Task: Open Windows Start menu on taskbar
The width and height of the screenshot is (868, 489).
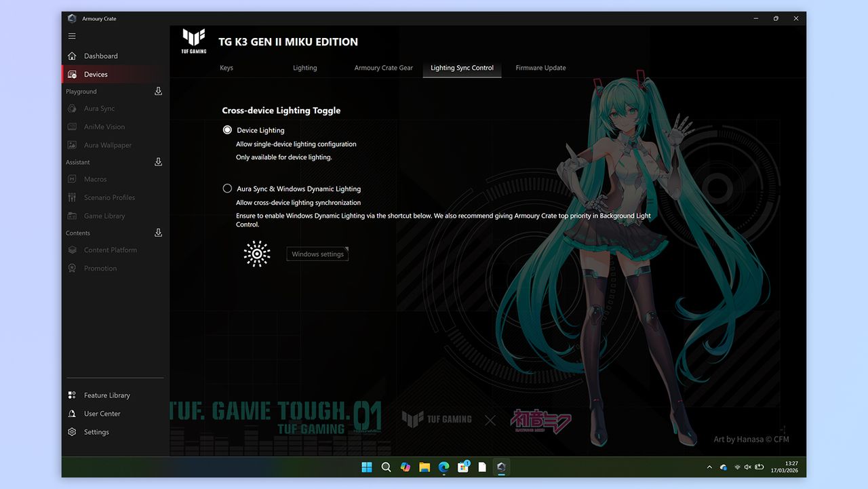Action: coord(367,467)
